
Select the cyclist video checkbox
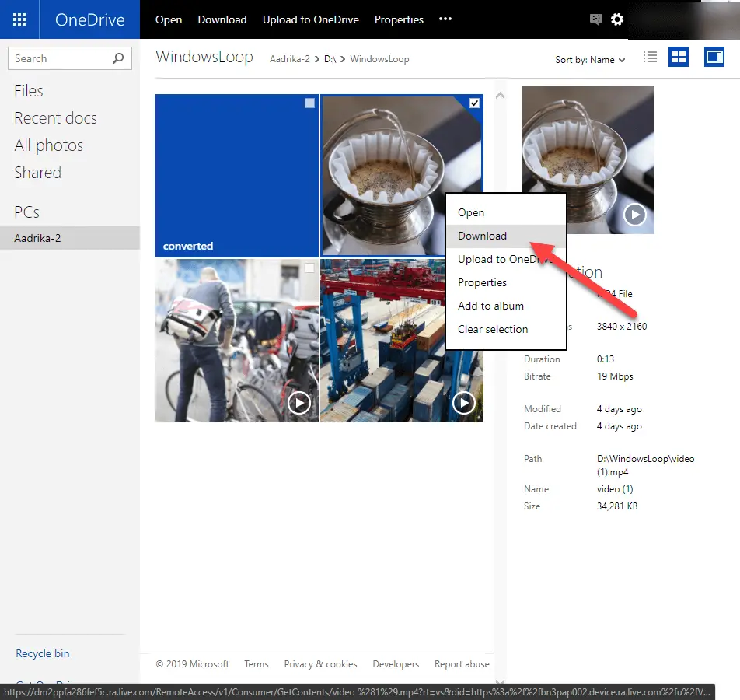[x=309, y=268]
